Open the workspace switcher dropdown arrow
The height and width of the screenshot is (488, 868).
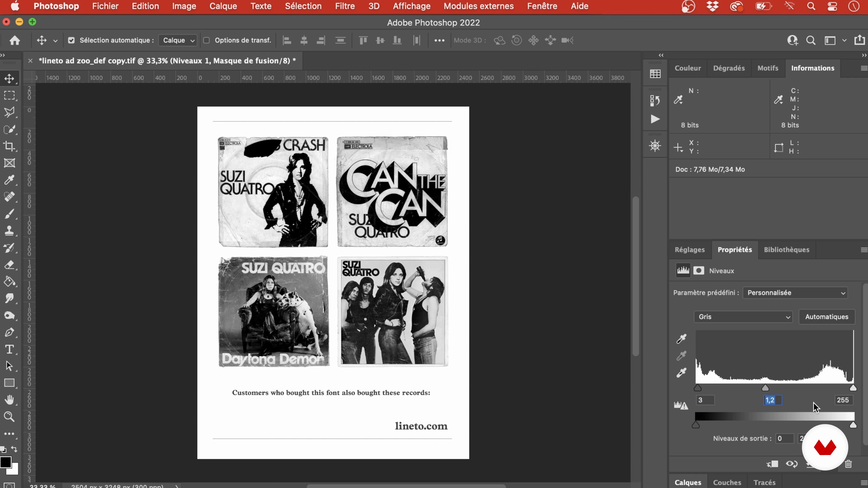844,40
